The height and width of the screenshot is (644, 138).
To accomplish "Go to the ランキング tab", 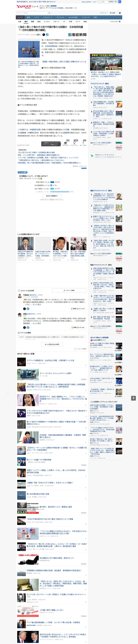I will 86,17.
